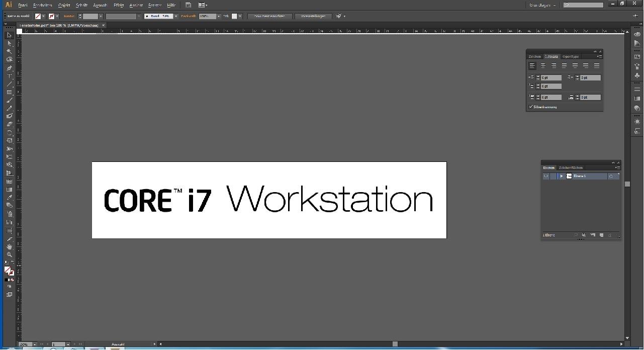
Task: Select the Column Graph tool
Action: [x=9, y=222]
